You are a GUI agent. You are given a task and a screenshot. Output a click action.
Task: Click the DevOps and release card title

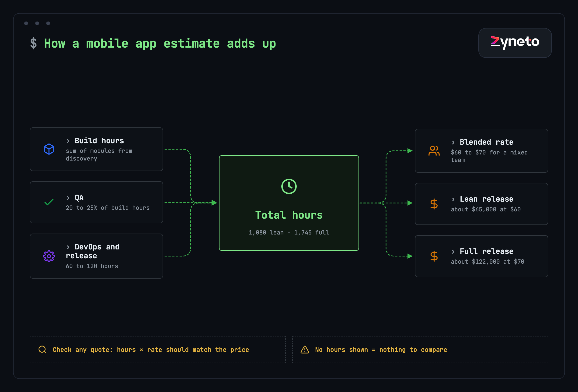point(93,252)
